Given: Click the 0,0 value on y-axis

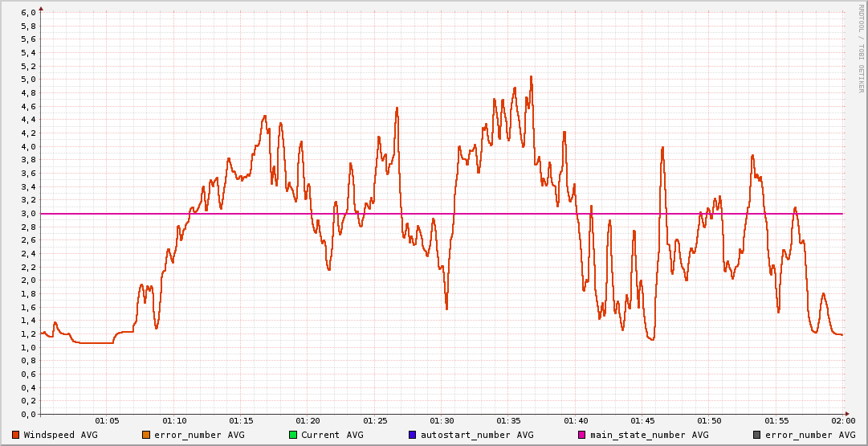Looking at the screenshot, I should [x=27, y=414].
